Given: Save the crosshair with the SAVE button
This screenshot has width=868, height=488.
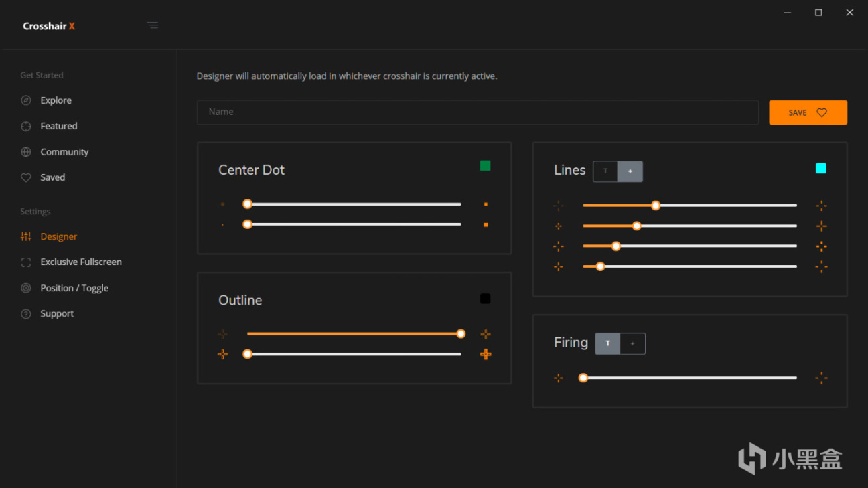Looking at the screenshot, I should tap(808, 112).
